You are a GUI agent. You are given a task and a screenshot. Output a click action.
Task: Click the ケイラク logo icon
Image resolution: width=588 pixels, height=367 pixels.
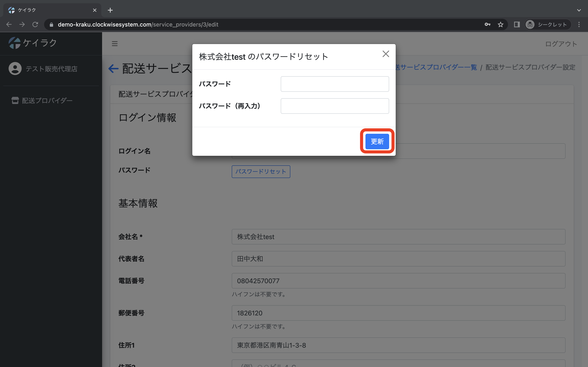[x=14, y=43]
